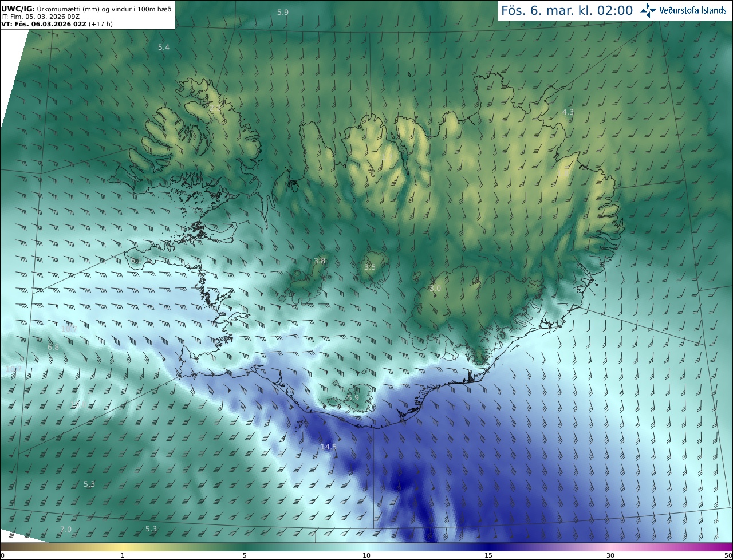Viewport: 733px width, 560px height.
Task: Click the 6.8 value on the map
Action: [53, 348]
